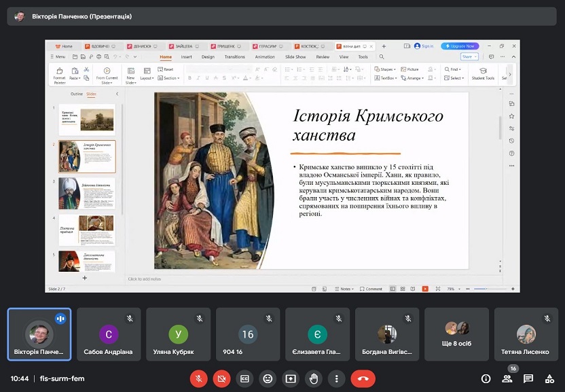Toggle Bold formatting in the ribbon
Image resolution: width=565 pixels, height=392 pixels.
point(189,78)
